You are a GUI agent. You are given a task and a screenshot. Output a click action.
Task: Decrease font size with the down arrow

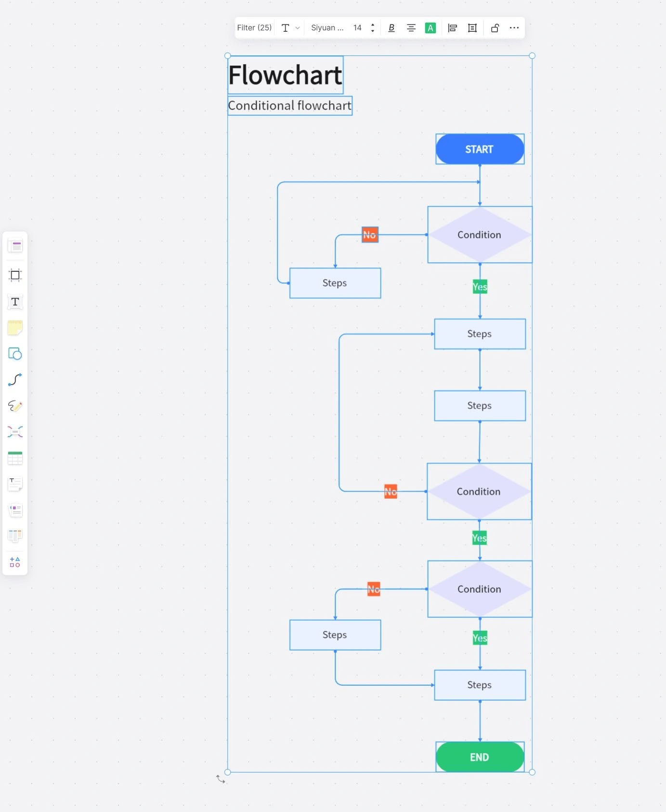click(x=373, y=31)
